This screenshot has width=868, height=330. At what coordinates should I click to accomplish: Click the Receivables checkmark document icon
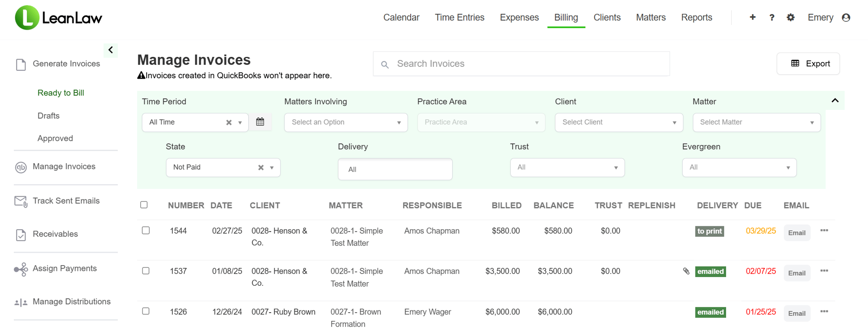tap(21, 234)
